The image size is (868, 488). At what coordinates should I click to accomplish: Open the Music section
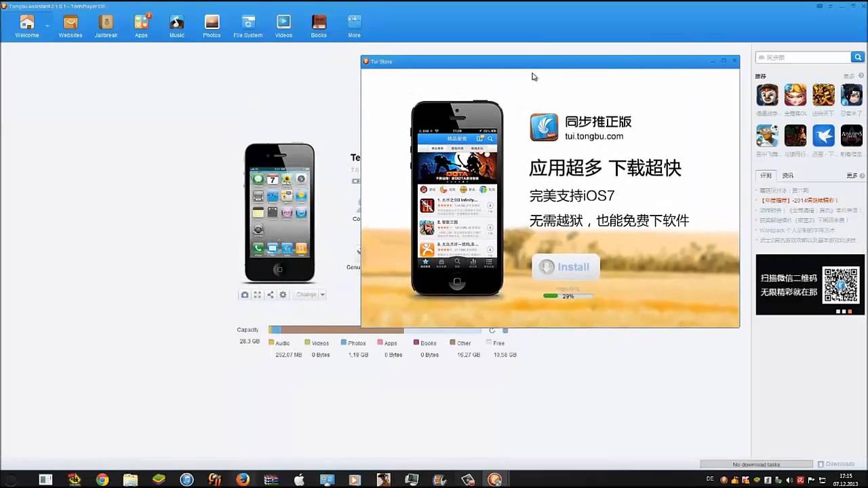click(176, 26)
